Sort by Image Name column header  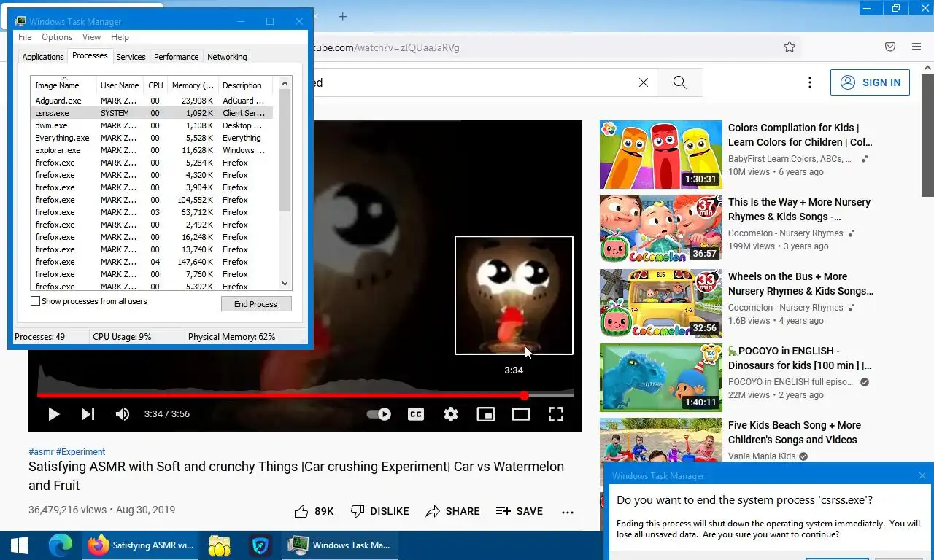(x=63, y=85)
